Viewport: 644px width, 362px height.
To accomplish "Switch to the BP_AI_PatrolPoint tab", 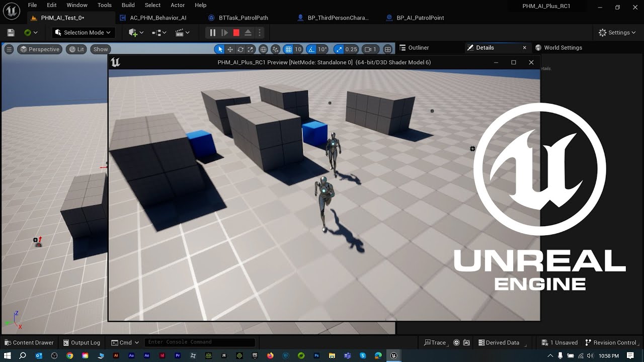I will 420,18.
